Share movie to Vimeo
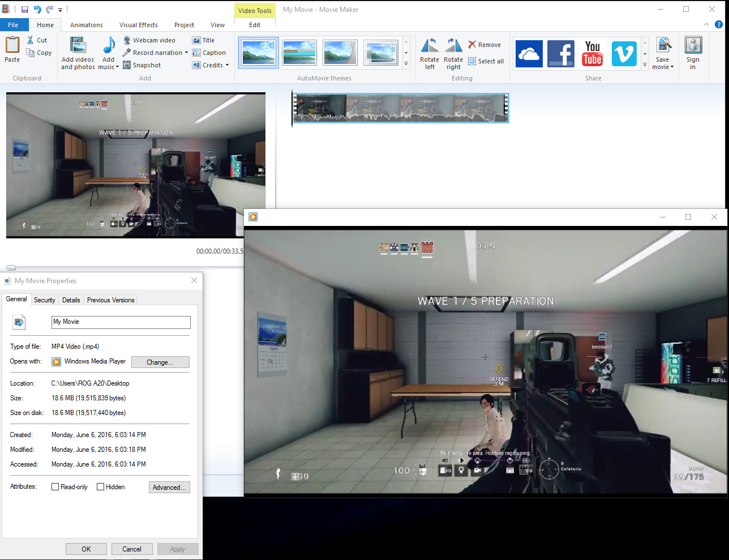This screenshot has width=729, height=560. tap(624, 54)
